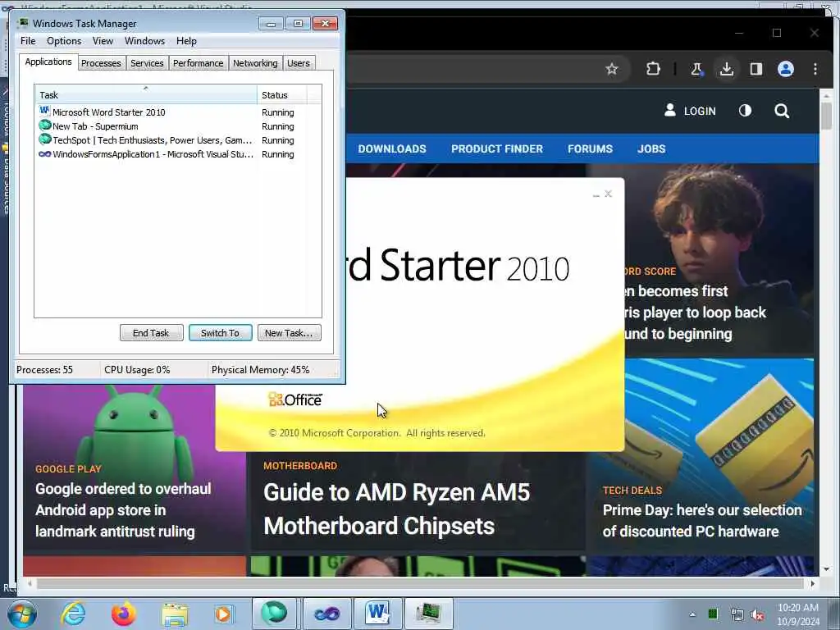Open the Help menu in Task Manager
The width and height of the screenshot is (840, 630).
186,41
